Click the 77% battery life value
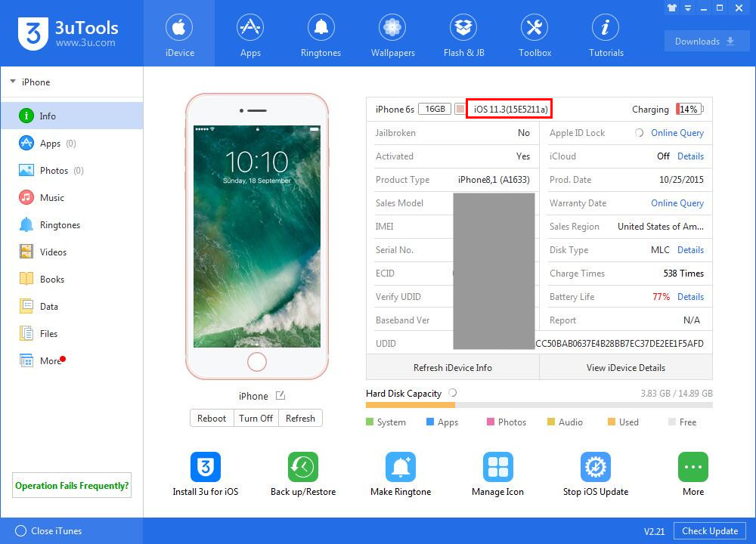The width and height of the screenshot is (756, 544). pyautogui.click(x=661, y=297)
